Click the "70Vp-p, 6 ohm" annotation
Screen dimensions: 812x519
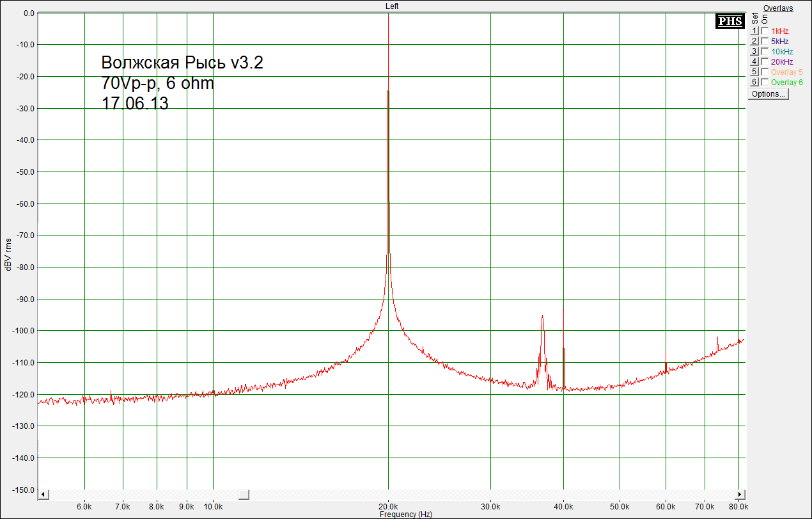(157, 83)
